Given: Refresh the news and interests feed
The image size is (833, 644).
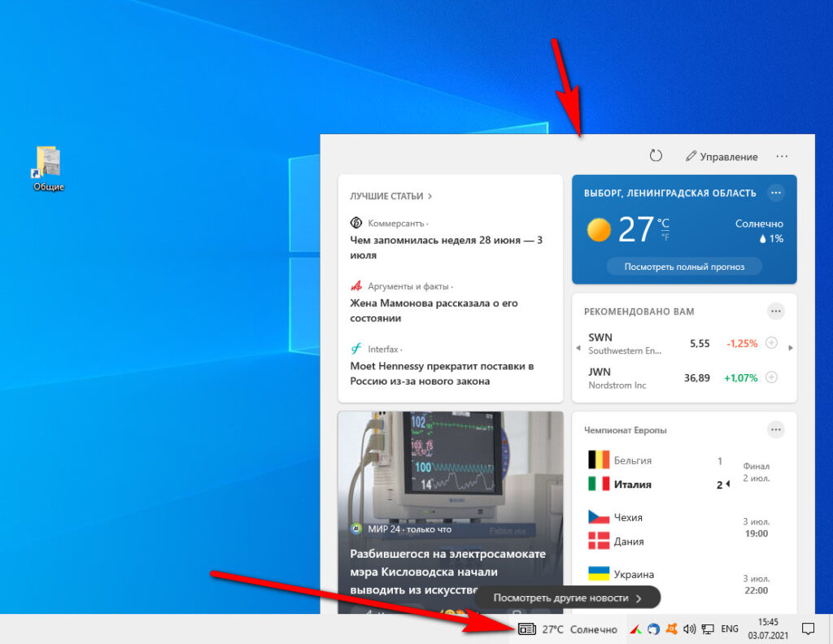Looking at the screenshot, I should click(656, 155).
